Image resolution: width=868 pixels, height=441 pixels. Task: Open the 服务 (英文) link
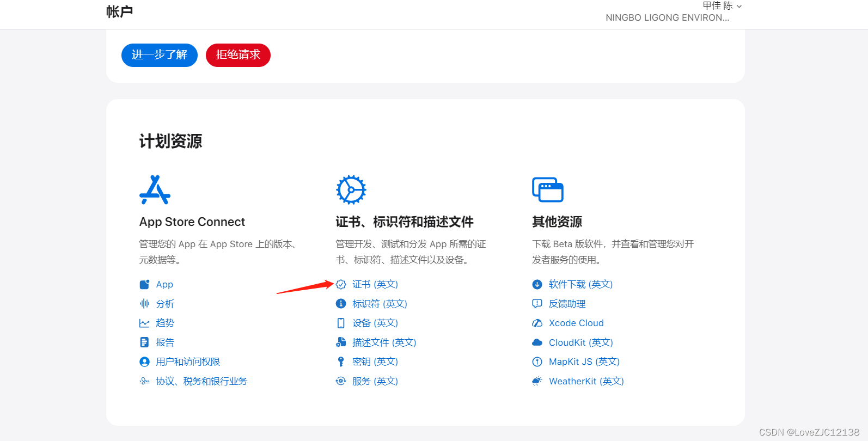375,381
